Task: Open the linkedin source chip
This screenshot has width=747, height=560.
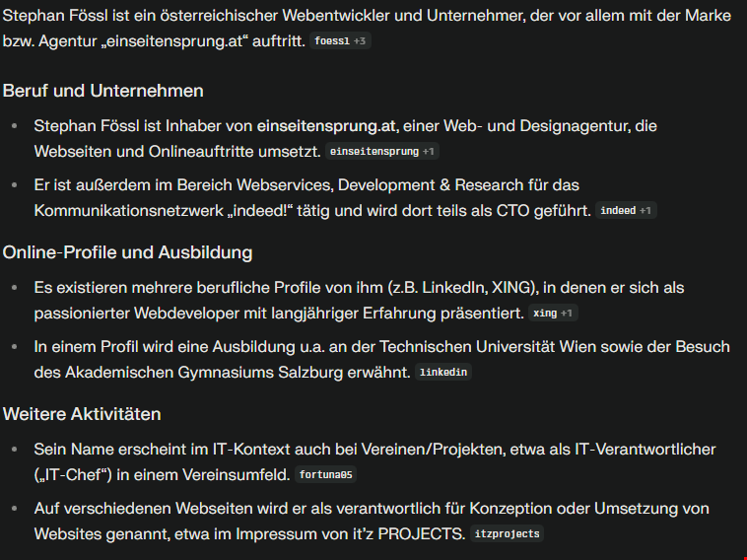Action: coord(443,373)
